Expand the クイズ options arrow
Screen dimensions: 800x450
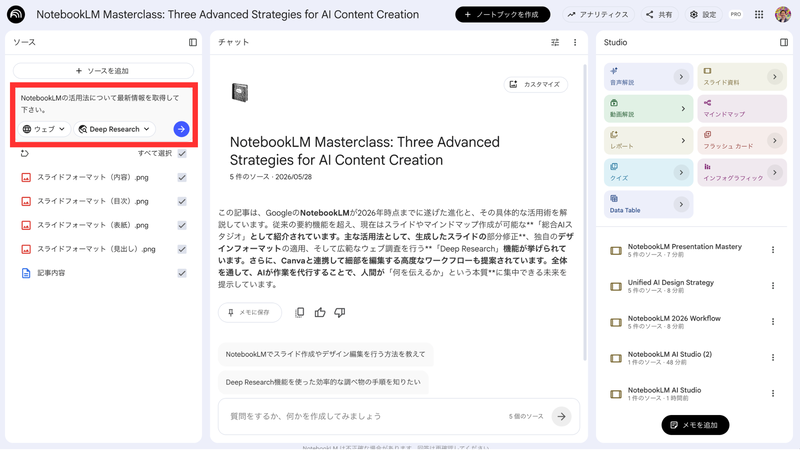681,172
